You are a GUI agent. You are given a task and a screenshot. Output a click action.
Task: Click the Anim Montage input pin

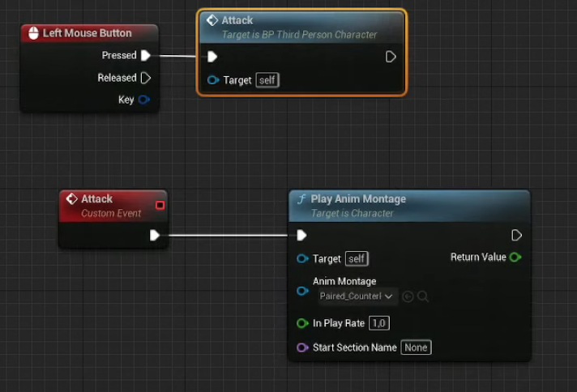coord(302,291)
